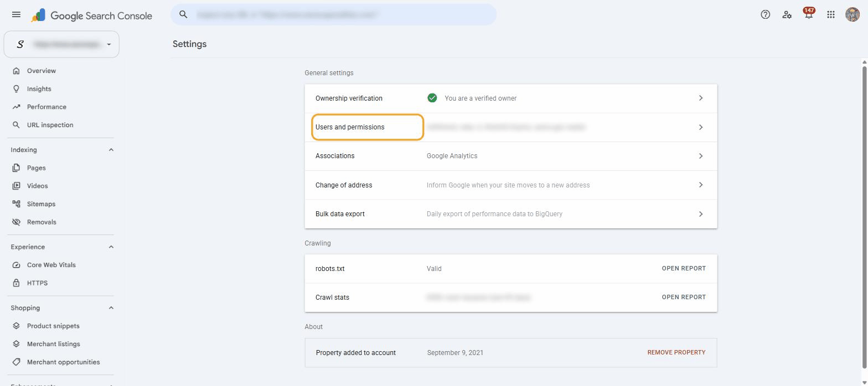Click the Overview home icon
This screenshot has height=386, width=868.
coord(16,71)
